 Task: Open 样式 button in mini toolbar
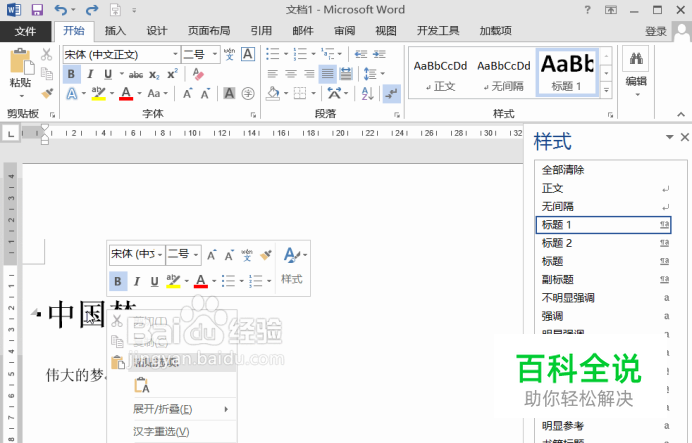(x=293, y=266)
